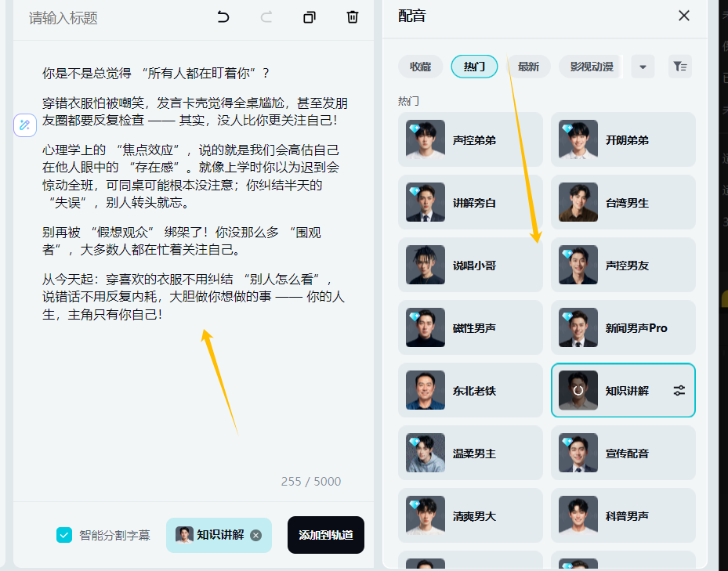Click 添加到轨道 button
Image resolution: width=728 pixels, height=571 pixels.
tap(325, 535)
